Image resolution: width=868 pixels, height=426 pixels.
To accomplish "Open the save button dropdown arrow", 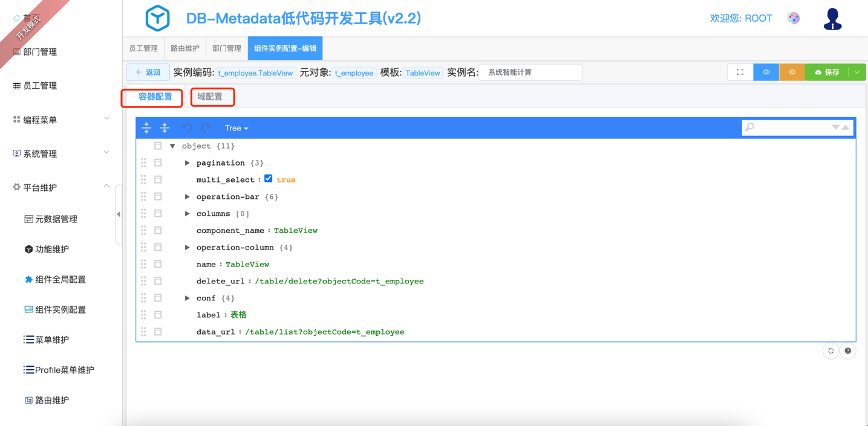I will coord(857,73).
